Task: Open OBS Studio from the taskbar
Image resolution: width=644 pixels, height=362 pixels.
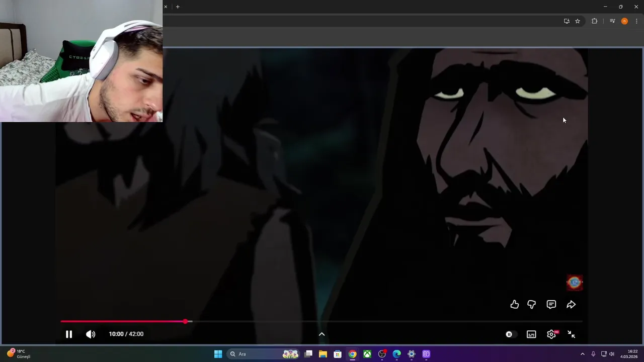Action: pos(382,354)
